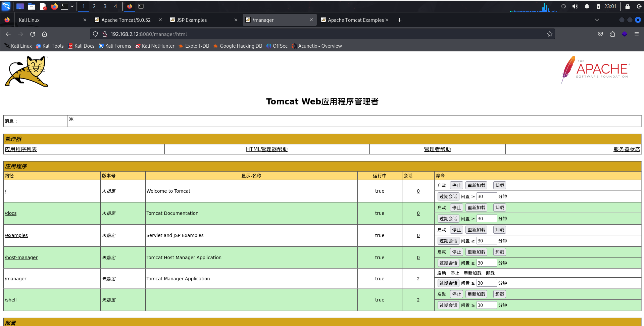Open the Google Hacking DB bookmark
This screenshot has width=644, height=326.
pyautogui.click(x=238, y=46)
